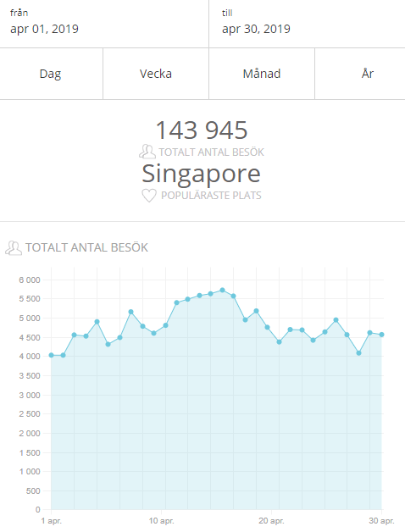Click the visitors icon in chart heading

(x=14, y=248)
